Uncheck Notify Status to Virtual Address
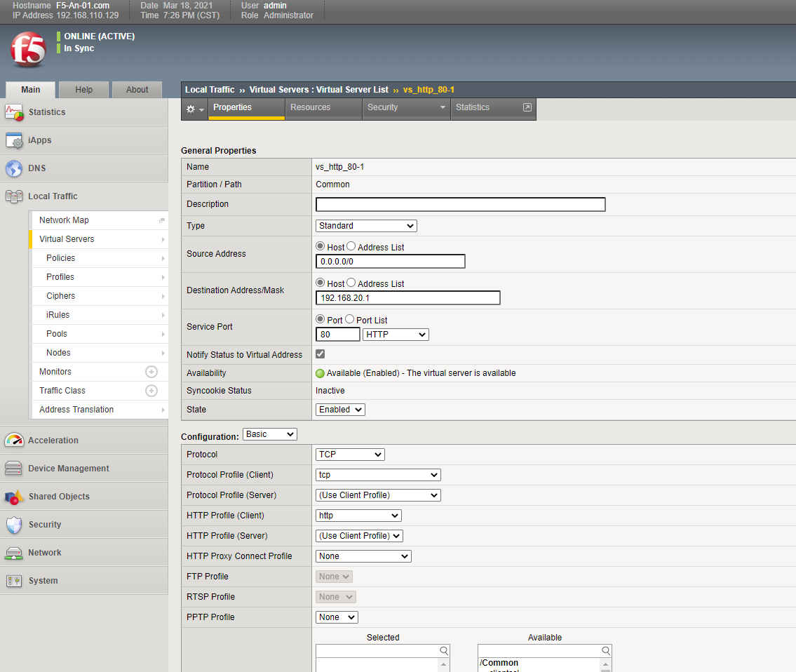Screen dimensions: 796x672 321,354
